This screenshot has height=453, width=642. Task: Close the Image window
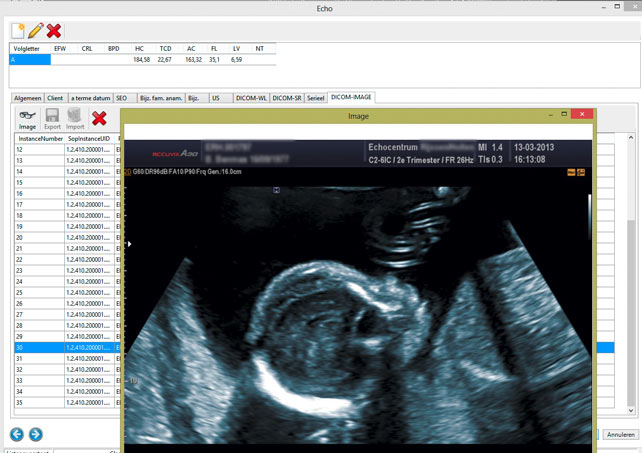[x=582, y=114]
